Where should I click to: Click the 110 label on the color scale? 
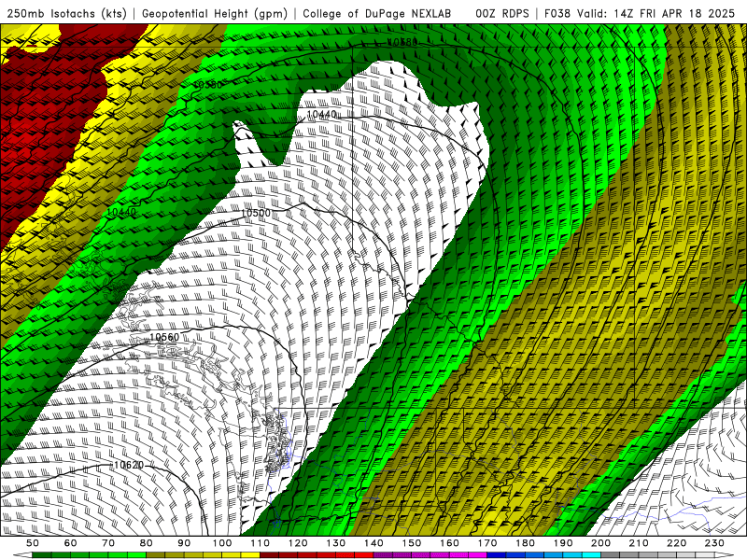(260, 543)
